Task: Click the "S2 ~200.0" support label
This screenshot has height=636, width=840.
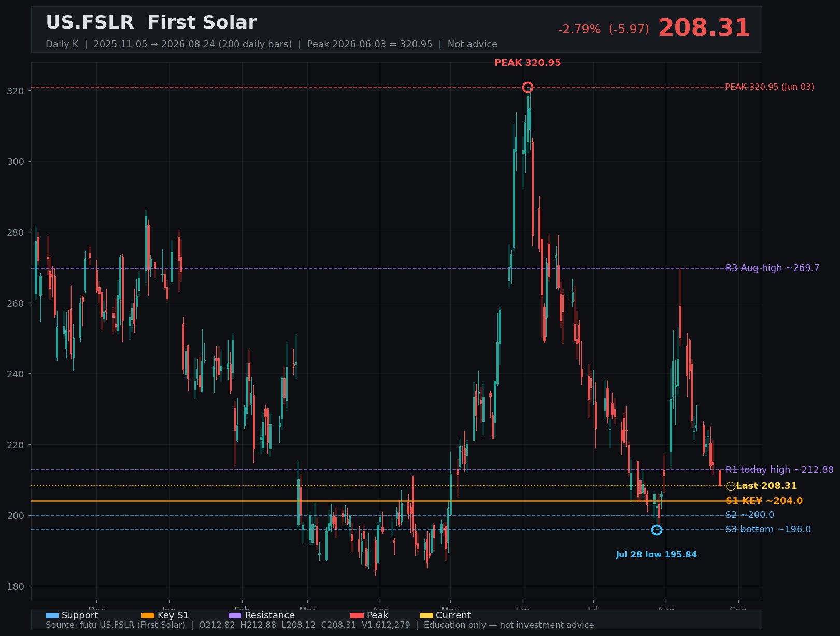Action: point(750,515)
